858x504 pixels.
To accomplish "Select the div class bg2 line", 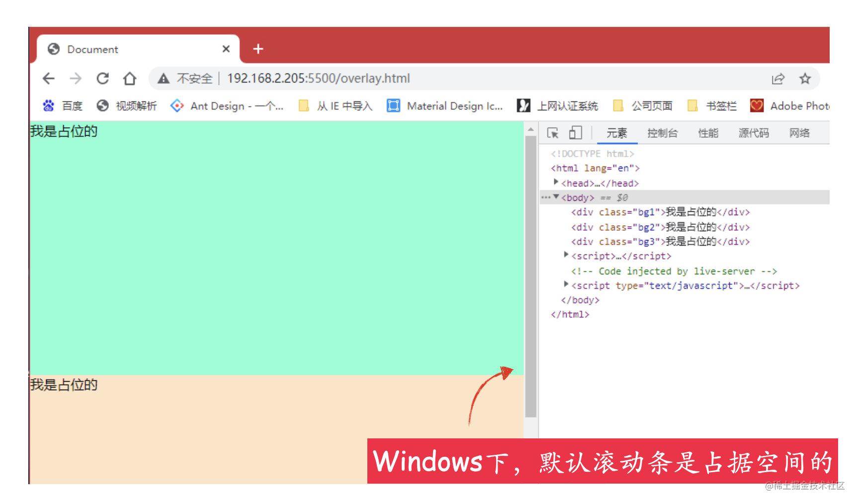I will click(x=660, y=227).
